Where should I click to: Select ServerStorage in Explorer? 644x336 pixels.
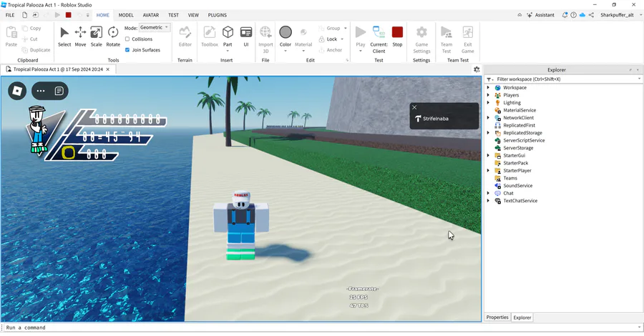point(518,148)
